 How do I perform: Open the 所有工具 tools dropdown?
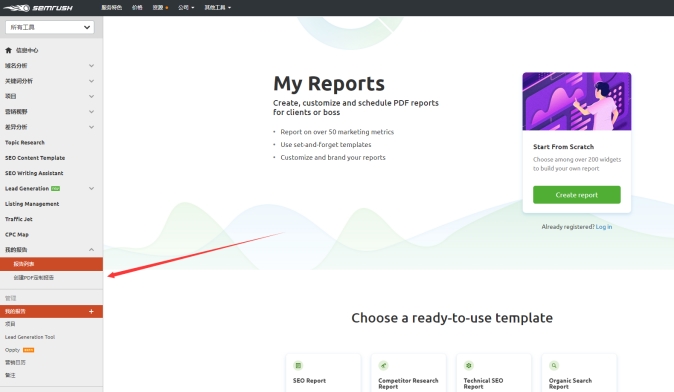[x=50, y=27]
